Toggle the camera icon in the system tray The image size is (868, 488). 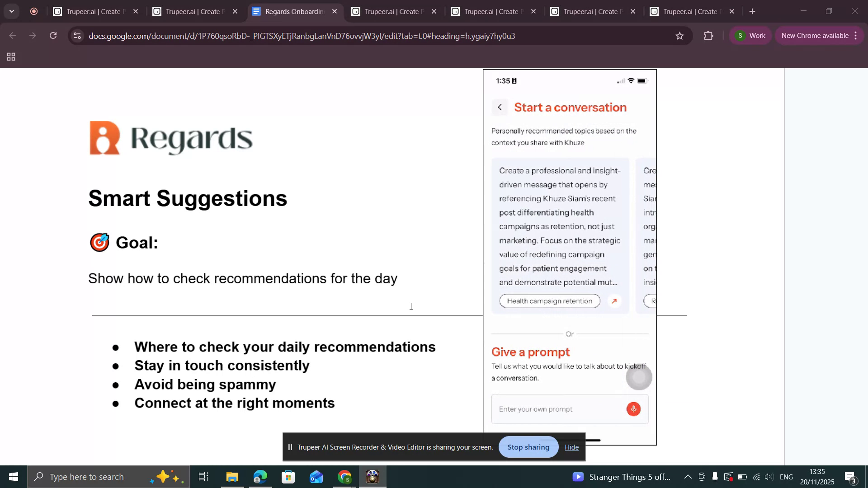pos(702,476)
